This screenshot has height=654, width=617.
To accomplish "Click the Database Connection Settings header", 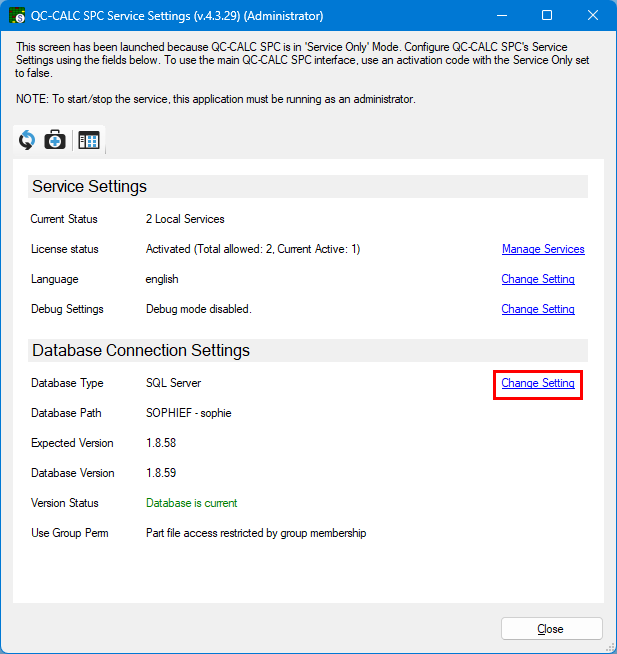I will (308, 350).
